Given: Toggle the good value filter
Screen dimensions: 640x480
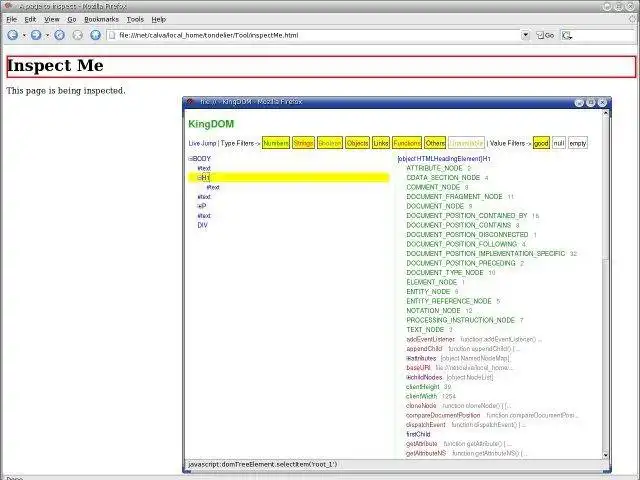Looking at the screenshot, I should 541,143.
